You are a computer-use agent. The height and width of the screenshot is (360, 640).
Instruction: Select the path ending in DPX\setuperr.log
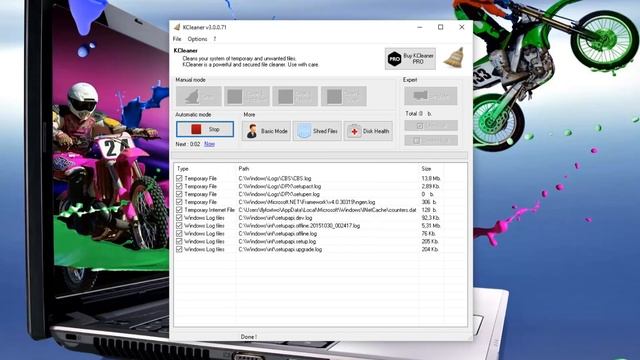click(279, 194)
